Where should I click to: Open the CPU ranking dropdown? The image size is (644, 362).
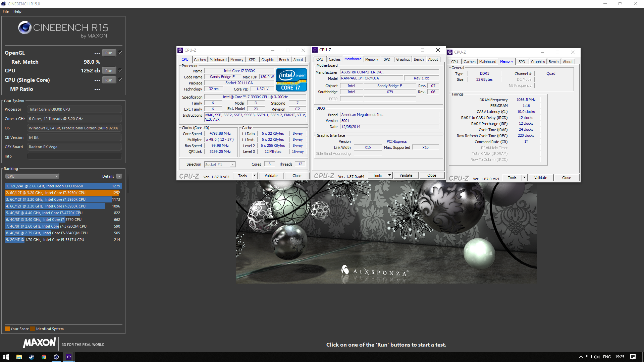[32, 176]
